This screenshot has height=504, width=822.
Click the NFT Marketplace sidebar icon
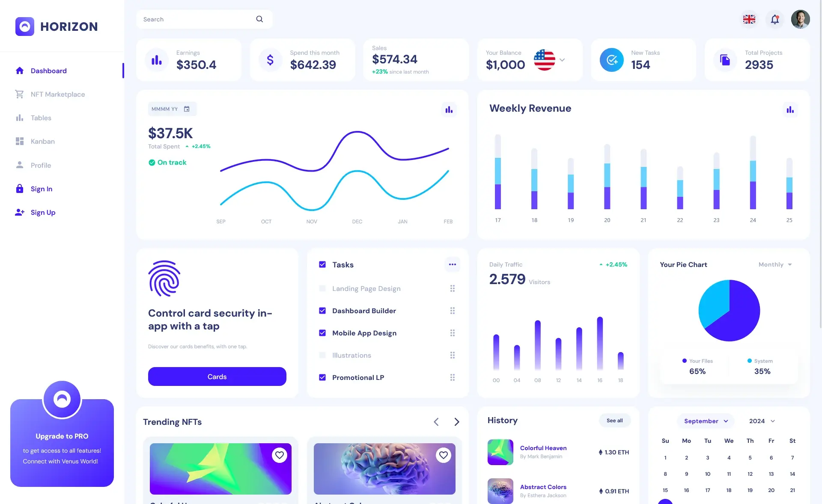point(19,94)
